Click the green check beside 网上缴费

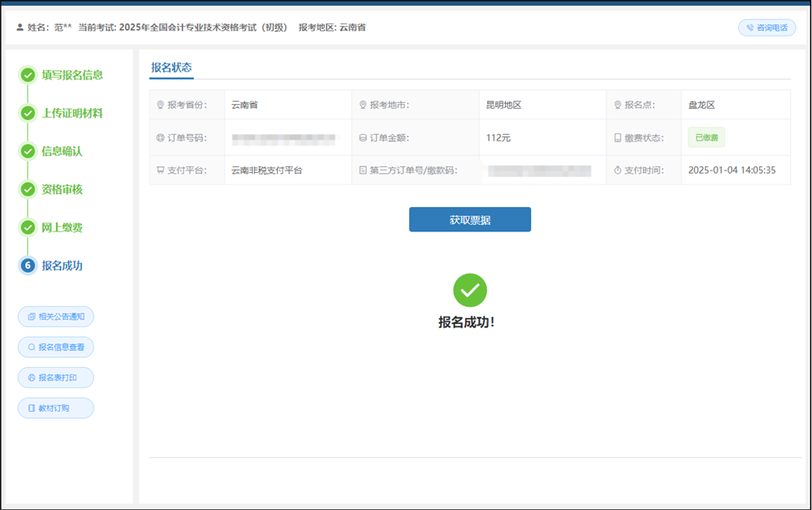[28, 227]
